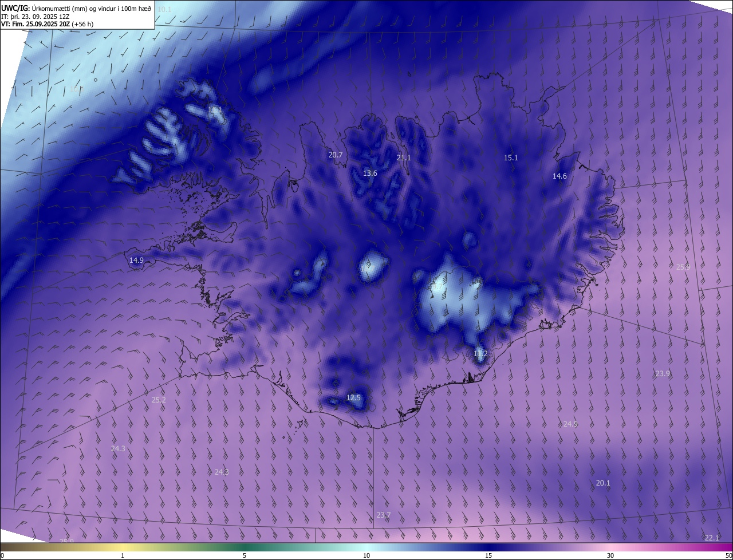Pick the magenta end of the colorbar above tick 50
The width and height of the screenshot is (733, 560).
(727, 547)
